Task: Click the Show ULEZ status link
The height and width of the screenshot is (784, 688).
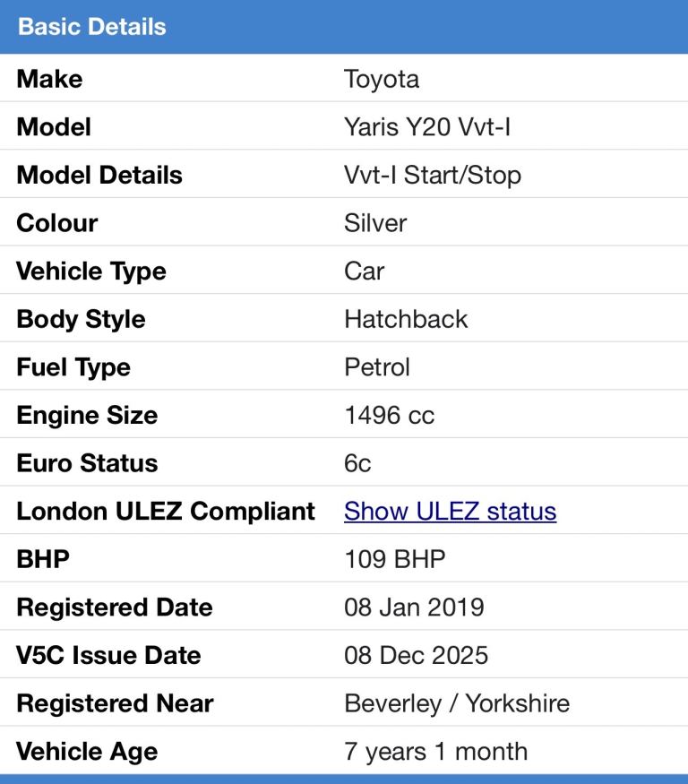Action: pos(450,512)
